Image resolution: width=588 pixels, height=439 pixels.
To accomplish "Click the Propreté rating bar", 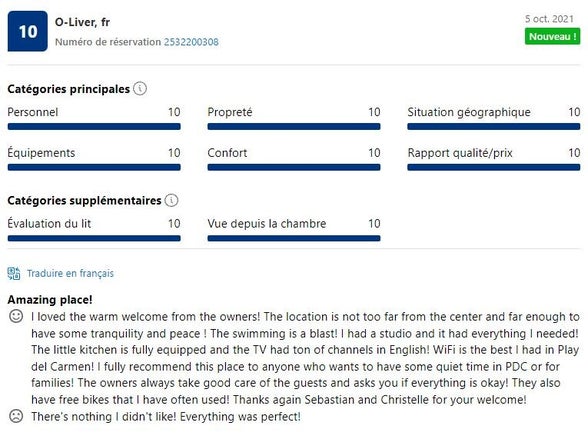I will click(294, 127).
